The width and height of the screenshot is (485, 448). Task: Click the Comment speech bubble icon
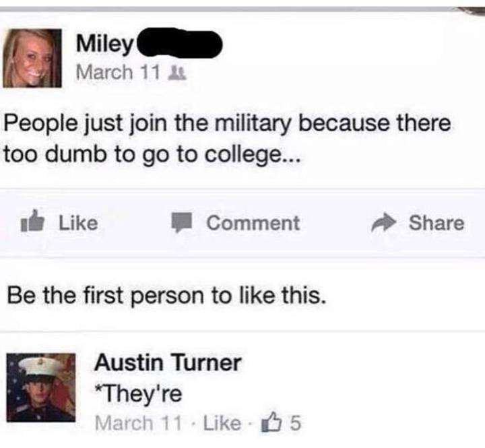pos(183,222)
